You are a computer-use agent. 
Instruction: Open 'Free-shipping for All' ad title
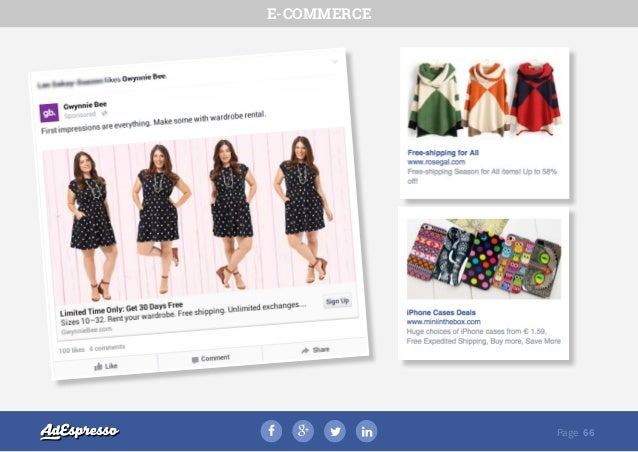[443, 153]
